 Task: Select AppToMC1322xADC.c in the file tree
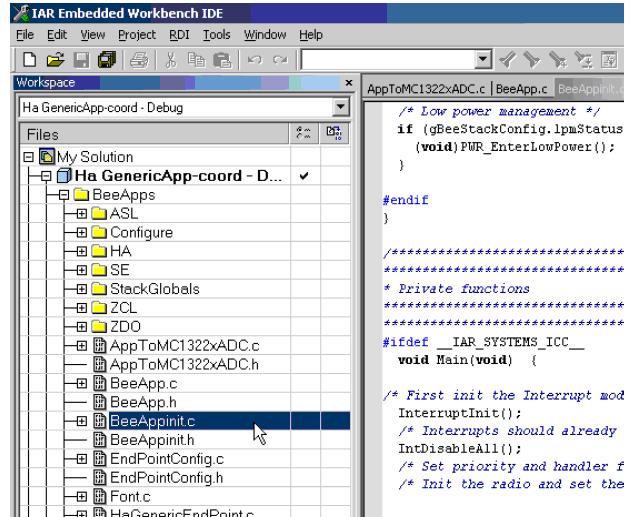point(185,345)
